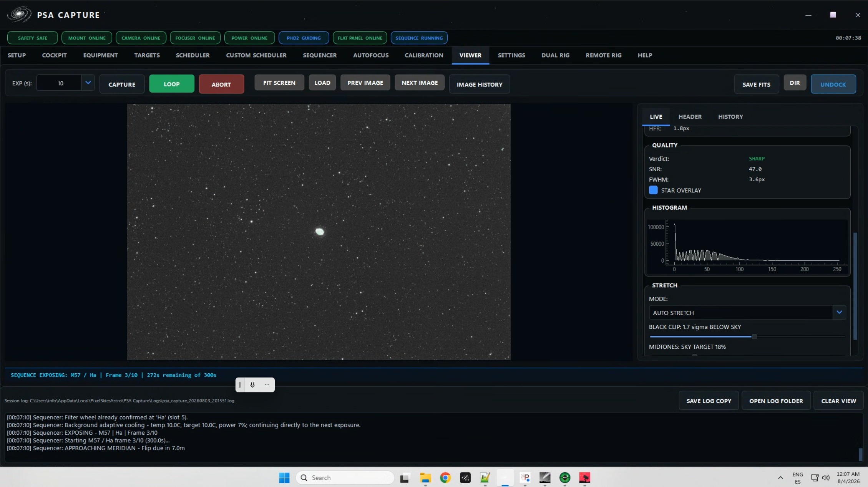Show hidden system tray icons

(x=780, y=478)
